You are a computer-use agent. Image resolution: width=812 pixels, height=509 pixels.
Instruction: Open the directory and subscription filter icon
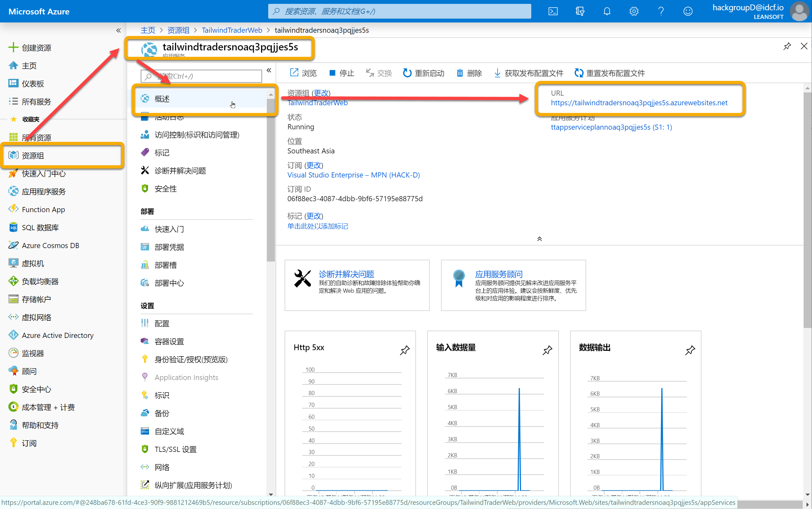point(580,12)
